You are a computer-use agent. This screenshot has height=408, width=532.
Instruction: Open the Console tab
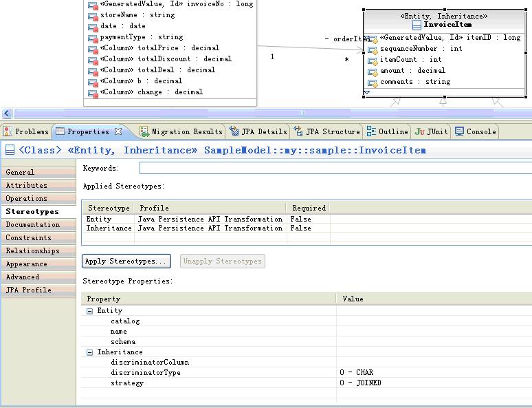click(x=476, y=131)
